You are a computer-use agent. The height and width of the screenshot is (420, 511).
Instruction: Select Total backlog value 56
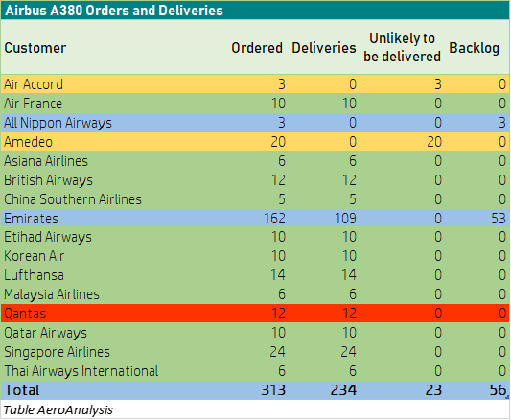click(x=498, y=390)
